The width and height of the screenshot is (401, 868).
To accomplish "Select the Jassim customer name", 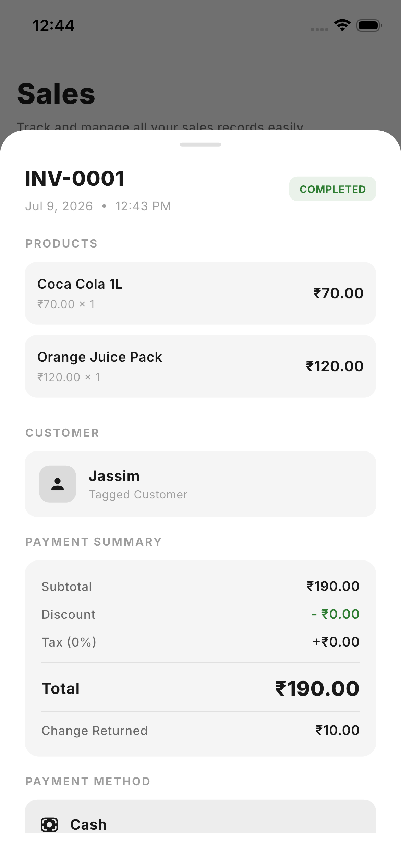I will tap(114, 476).
